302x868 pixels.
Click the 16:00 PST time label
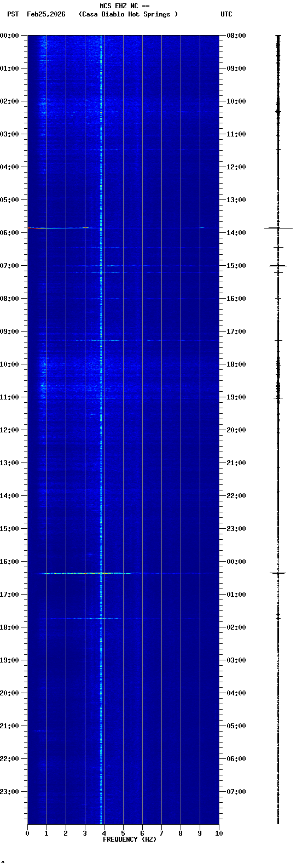pos(10,562)
